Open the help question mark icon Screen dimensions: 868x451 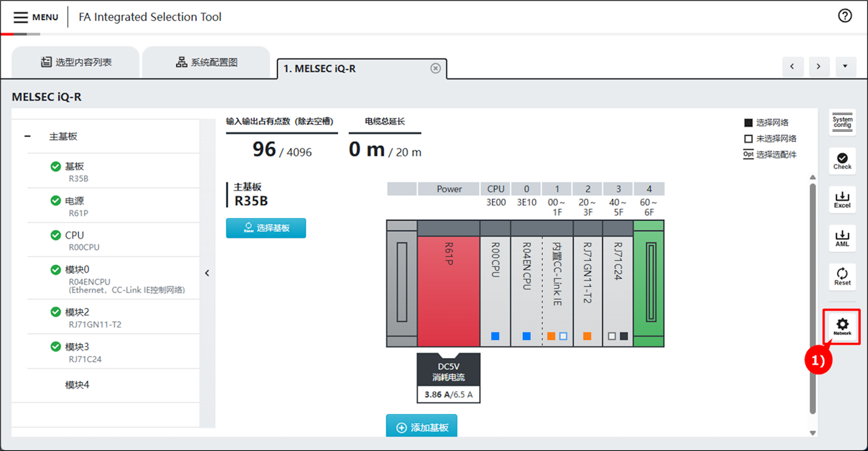(x=845, y=16)
